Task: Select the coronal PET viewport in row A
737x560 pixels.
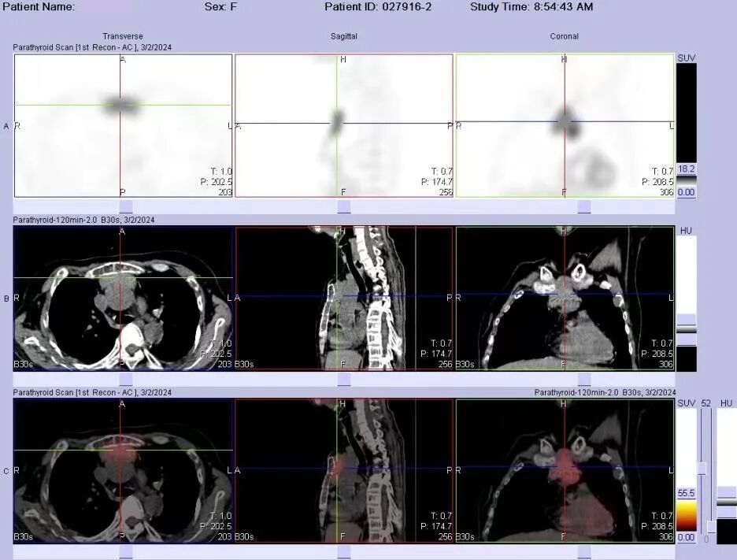Action: coord(565,125)
